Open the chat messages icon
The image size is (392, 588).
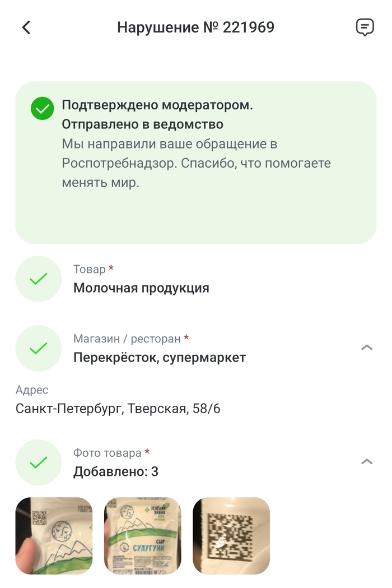[365, 27]
